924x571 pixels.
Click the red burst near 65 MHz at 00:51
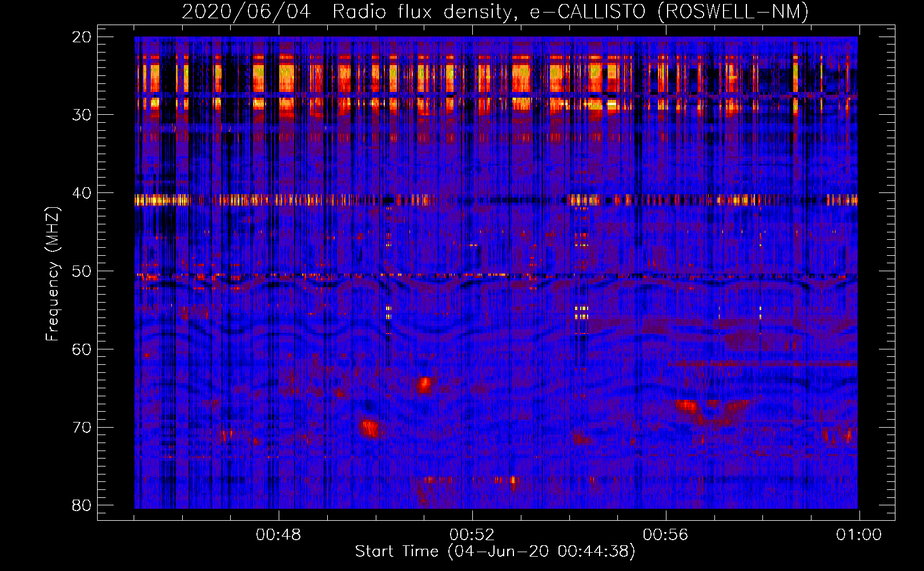coord(424,384)
